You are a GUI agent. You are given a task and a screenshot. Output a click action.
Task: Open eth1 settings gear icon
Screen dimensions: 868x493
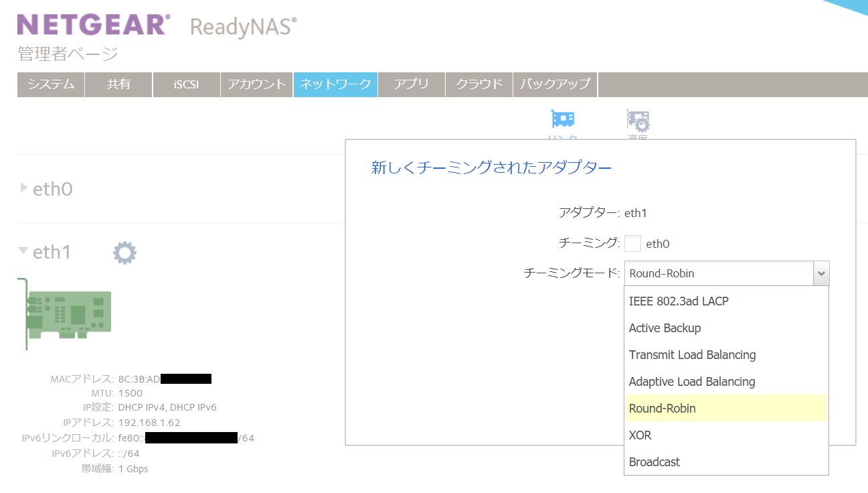click(124, 253)
